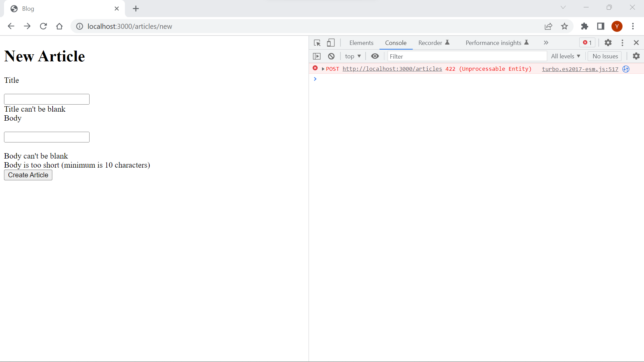This screenshot has width=644, height=362.
Task: Open console settings gear icon
Action: tap(636, 56)
